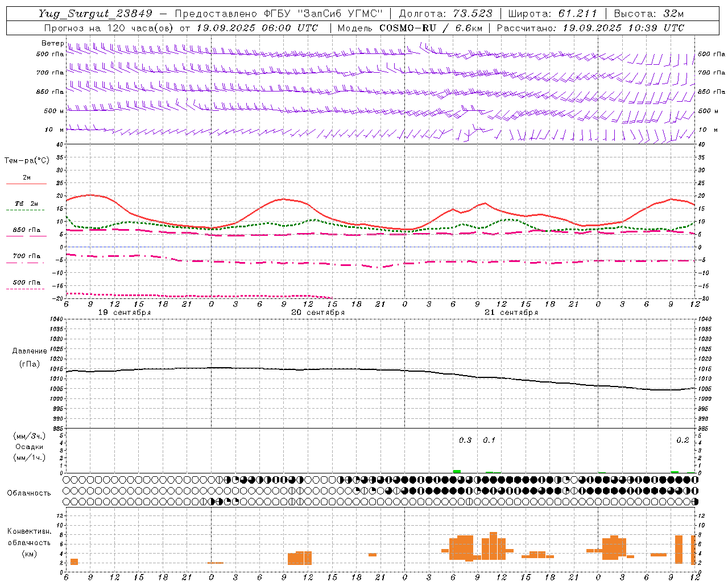
Task: Click the 'Давление' pressure panel label
Action: click(30, 351)
